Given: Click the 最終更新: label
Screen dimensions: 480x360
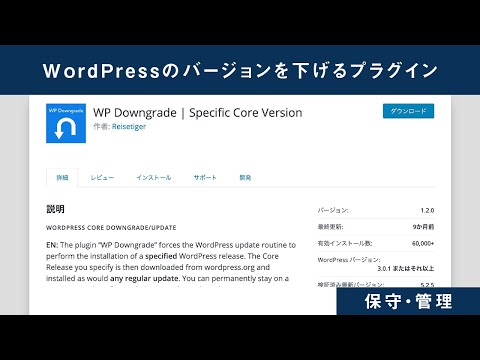Looking at the screenshot, I should tap(330, 227).
